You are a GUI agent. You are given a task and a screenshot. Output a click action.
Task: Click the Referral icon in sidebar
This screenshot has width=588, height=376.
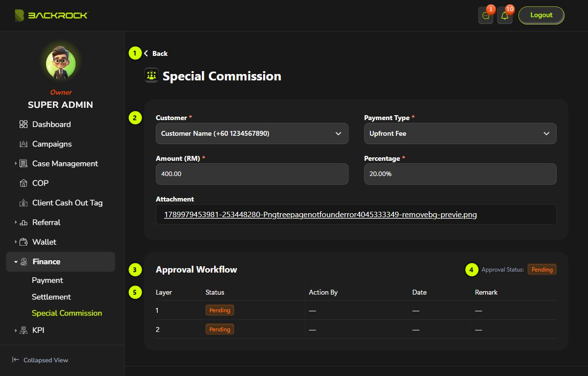point(24,223)
